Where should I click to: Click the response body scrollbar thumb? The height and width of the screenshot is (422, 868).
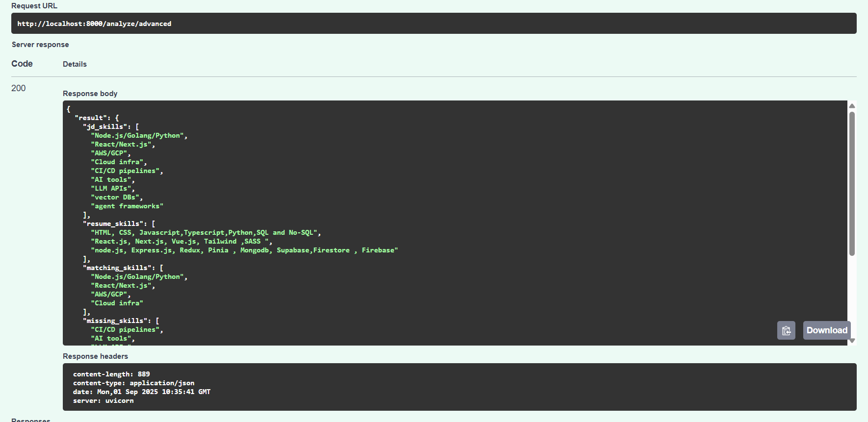pos(852,184)
